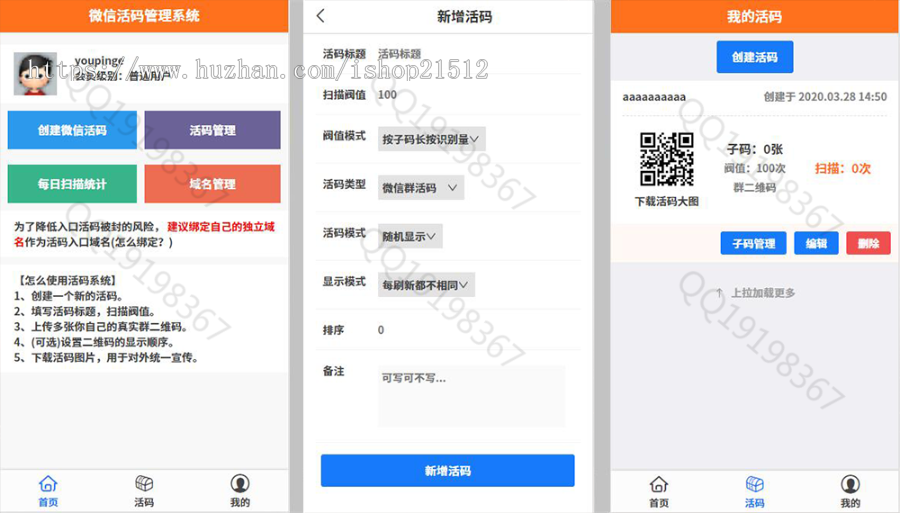900x513 pixels.
Task: Click the 怎么绑定？ link text
Action: 142,242
